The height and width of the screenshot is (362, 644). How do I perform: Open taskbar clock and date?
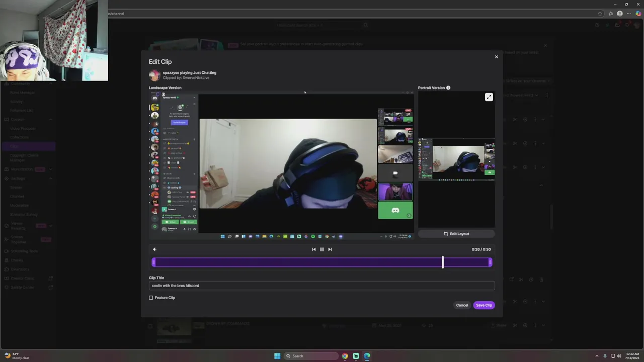[x=632, y=356]
